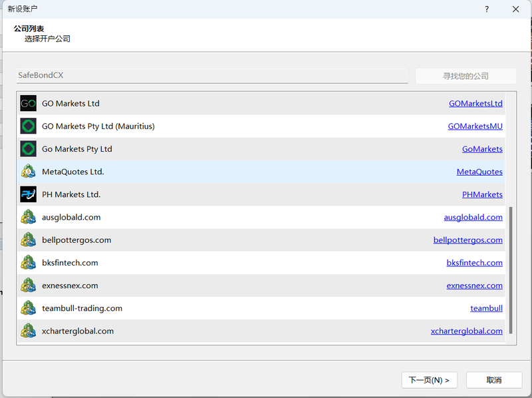The width and height of the screenshot is (532, 398).
Task: Click the 下一页(N) > button
Action: [429, 380]
